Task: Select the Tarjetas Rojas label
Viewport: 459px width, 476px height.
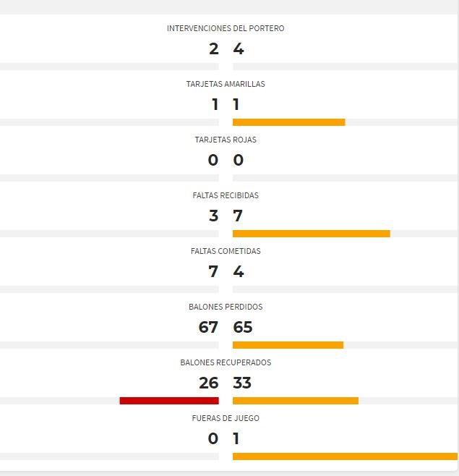Action: 226,140
